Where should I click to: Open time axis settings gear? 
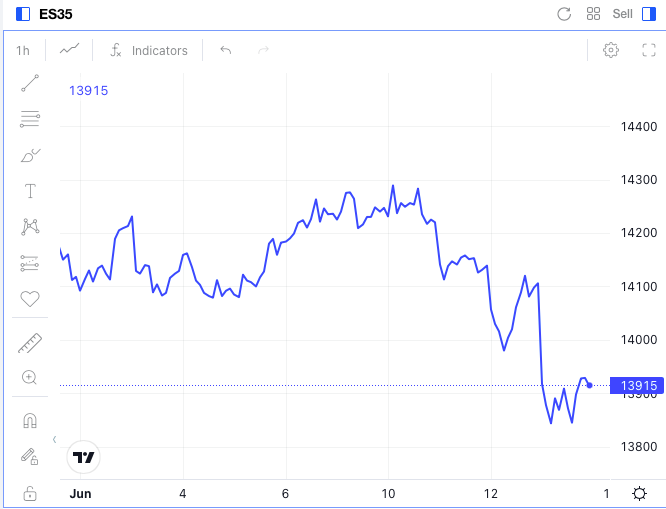pyautogui.click(x=639, y=494)
